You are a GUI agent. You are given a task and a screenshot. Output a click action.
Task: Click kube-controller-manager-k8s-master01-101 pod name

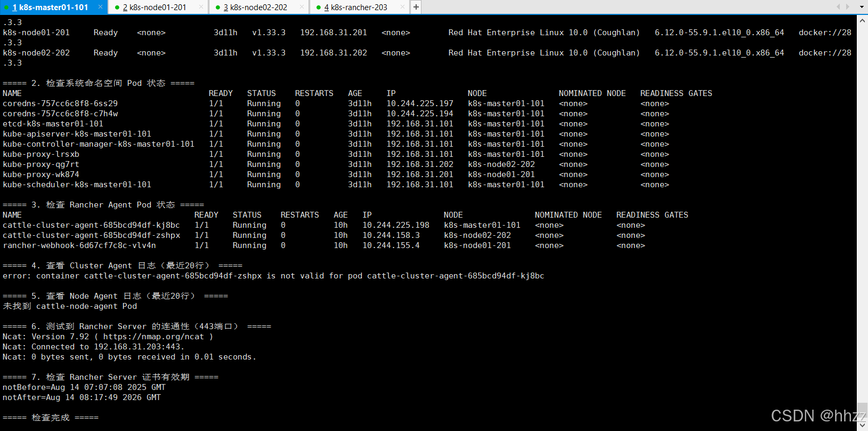(99, 144)
